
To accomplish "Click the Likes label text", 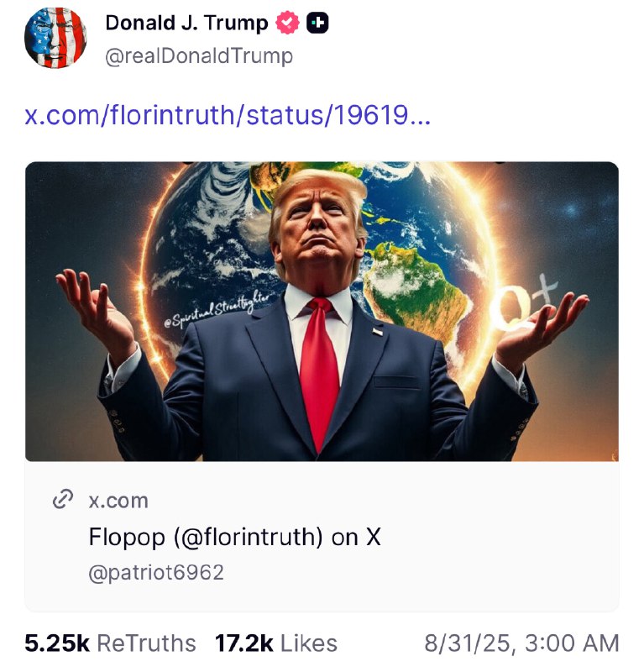I will 309,643.
